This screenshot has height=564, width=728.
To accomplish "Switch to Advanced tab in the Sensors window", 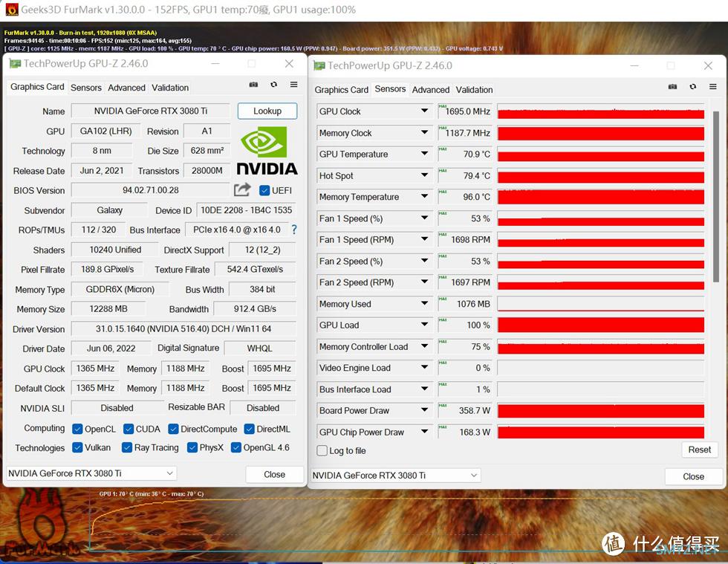I will [x=430, y=90].
